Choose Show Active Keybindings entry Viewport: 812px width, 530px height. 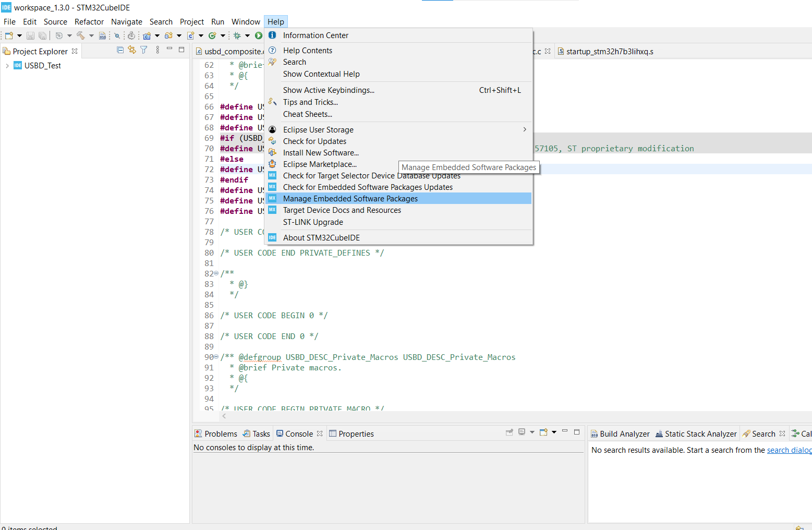(399, 90)
